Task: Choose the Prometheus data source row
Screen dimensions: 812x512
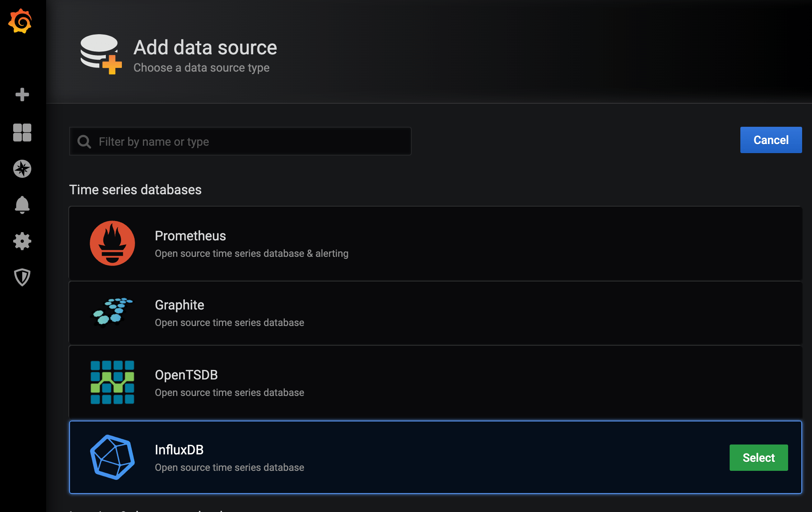Action: coord(453,244)
